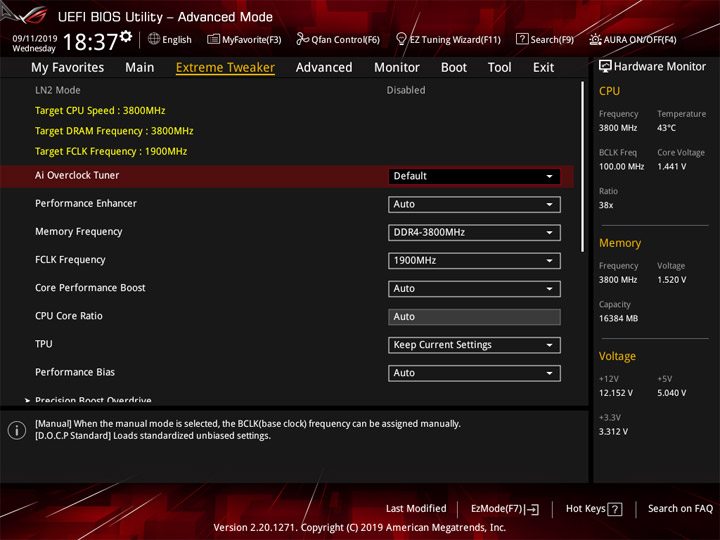Click Last Modified button

tap(416, 509)
